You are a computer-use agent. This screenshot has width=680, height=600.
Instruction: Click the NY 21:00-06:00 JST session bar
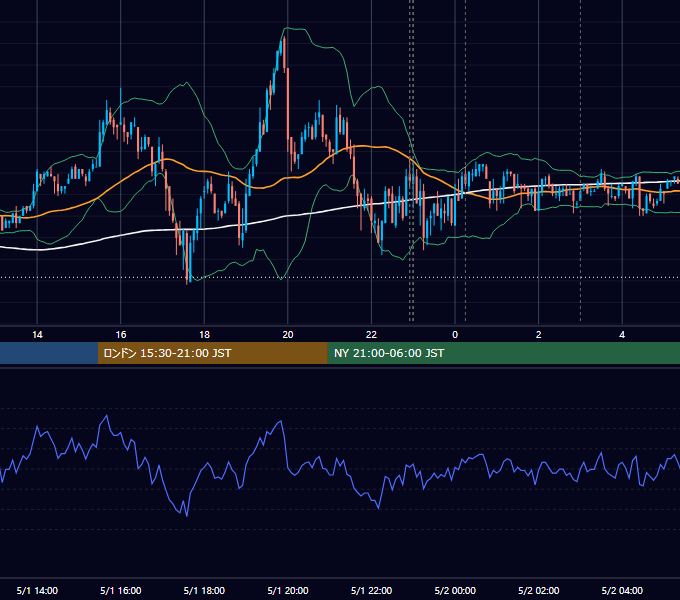tap(503, 353)
